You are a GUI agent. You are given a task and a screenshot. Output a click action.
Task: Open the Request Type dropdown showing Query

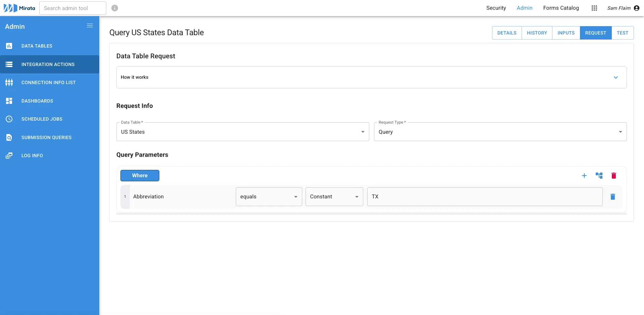(x=621, y=132)
